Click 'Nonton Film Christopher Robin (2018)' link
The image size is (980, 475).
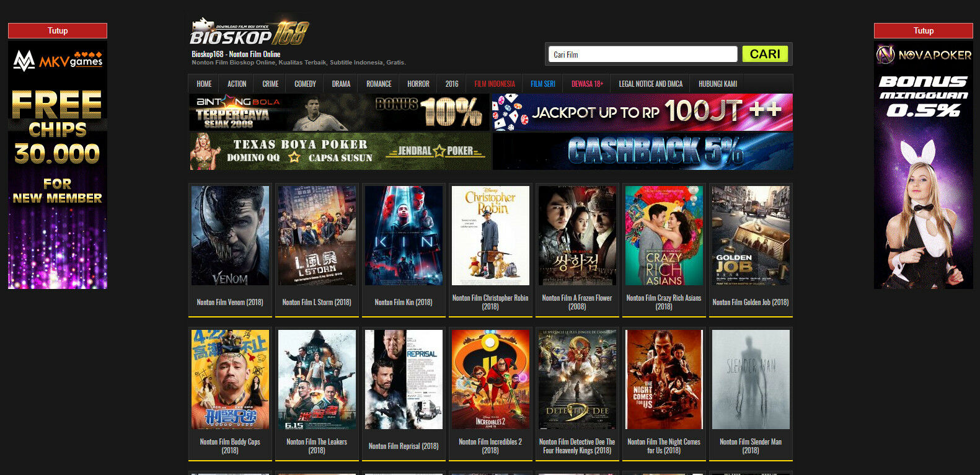490,302
